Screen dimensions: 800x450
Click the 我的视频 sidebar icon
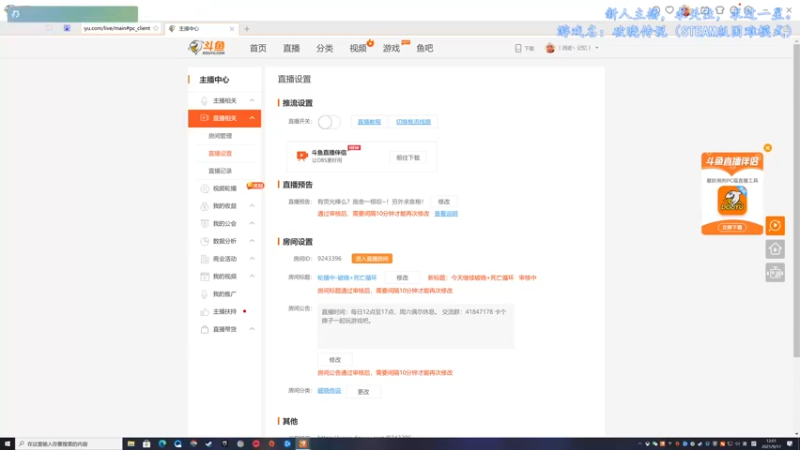205,276
